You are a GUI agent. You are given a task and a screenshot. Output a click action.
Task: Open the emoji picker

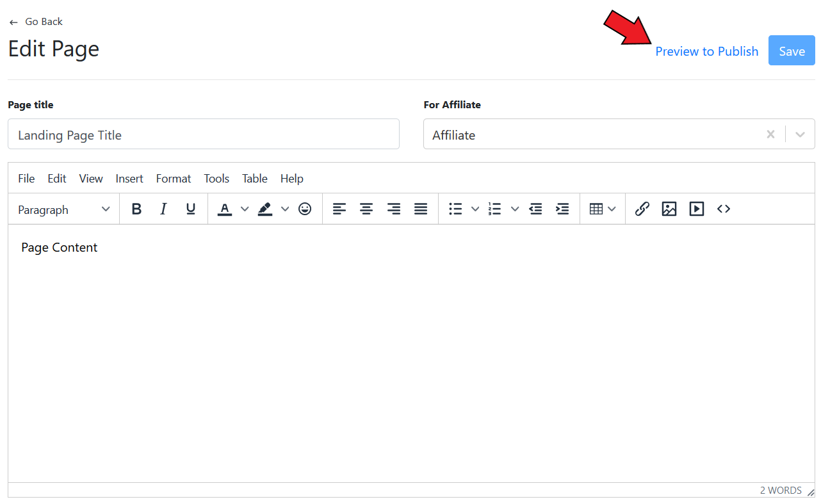(305, 209)
